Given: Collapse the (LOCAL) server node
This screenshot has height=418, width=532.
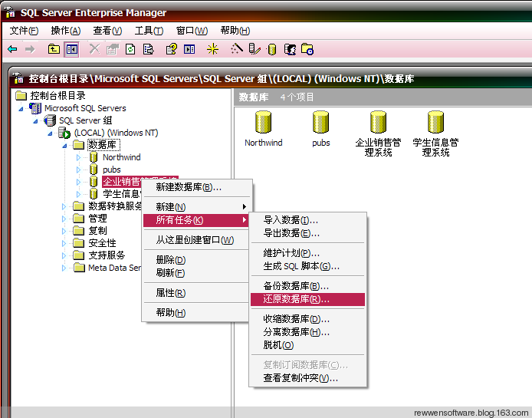Looking at the screenshot, I should coord(51,133).
